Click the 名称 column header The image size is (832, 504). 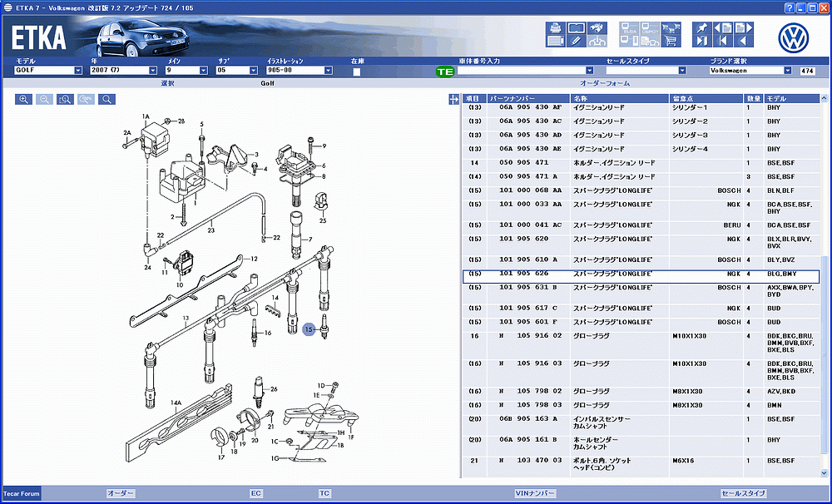620,99
